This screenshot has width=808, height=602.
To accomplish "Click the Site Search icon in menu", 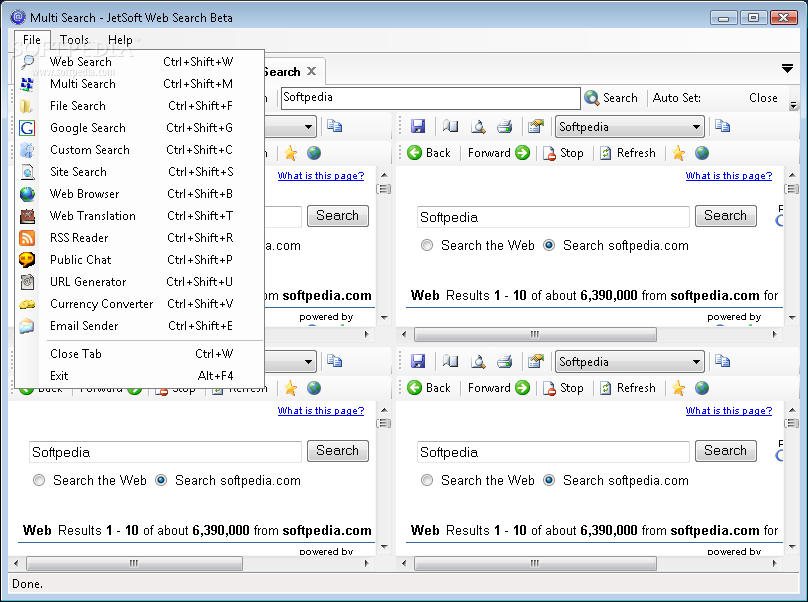I will coord(27,172).
